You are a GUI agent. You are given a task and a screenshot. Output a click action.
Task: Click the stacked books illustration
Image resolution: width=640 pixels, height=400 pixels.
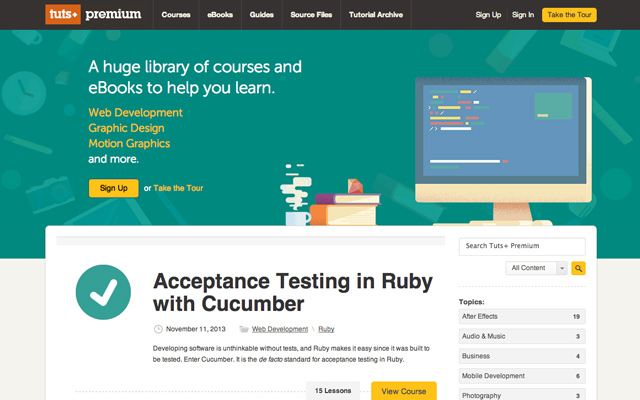tap(345, 202)
